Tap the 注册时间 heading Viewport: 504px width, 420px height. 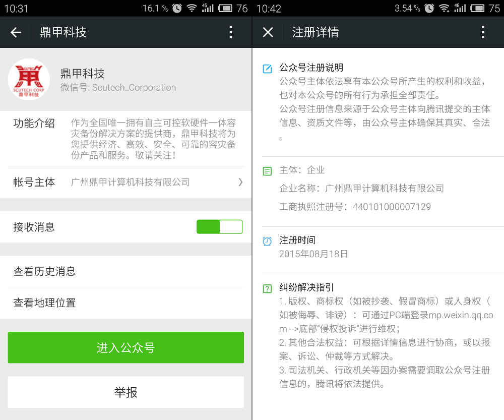(297, 240)
